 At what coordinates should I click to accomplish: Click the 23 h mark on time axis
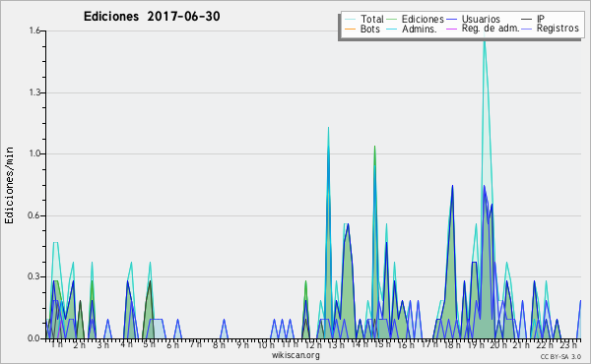click(568, 344)
